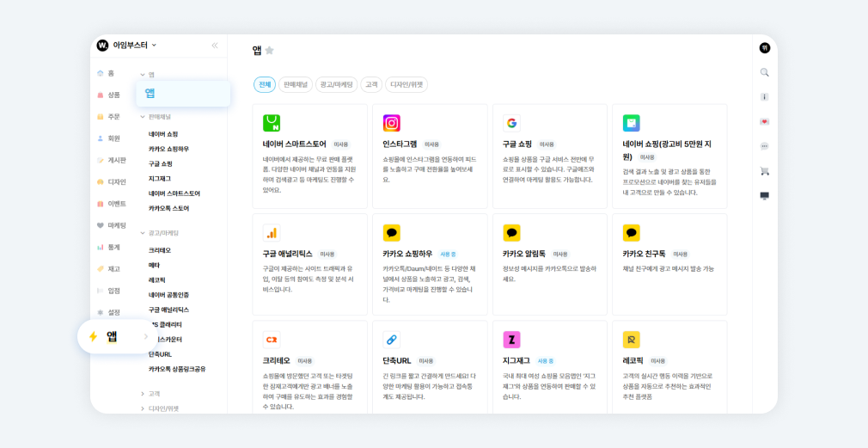Click the chevron arrow on the floating 앱 button
Screen dimensions: 868x448
point(145,336)
